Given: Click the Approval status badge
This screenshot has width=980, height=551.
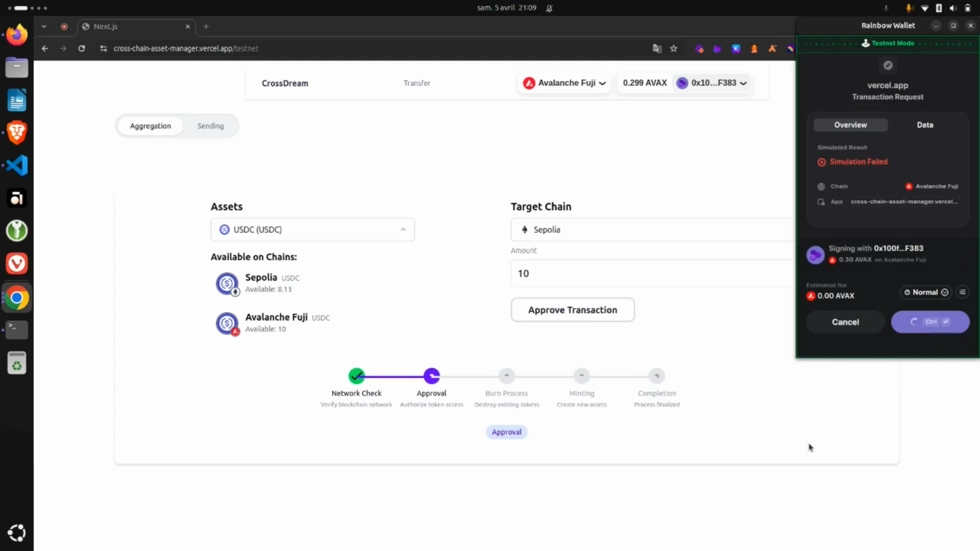Looking at the screenshot, I should pyautogui.click(x=506, y=432).
